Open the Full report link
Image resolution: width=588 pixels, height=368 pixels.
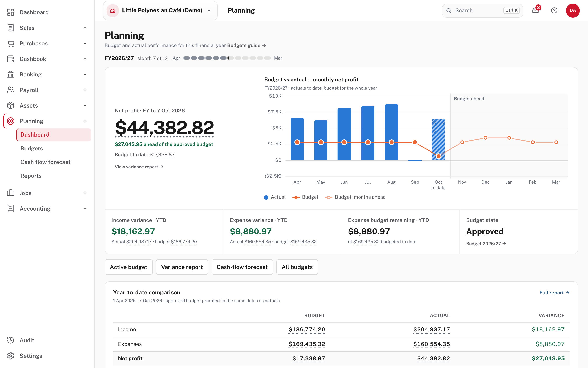(554, 293)
